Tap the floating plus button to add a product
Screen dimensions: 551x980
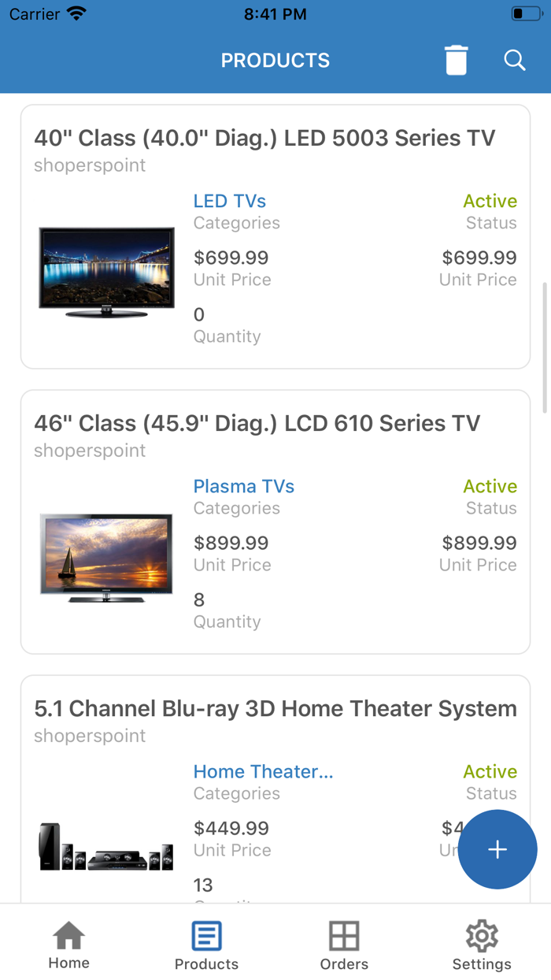497,850
